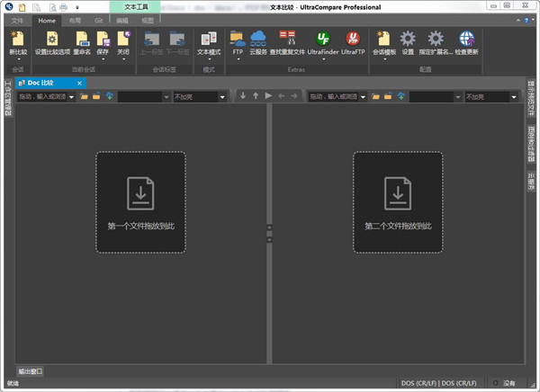This screenshot has width=540, height=392.
Task: Click first-file pane cloud download icon
Action: click(x=110, y=96)
